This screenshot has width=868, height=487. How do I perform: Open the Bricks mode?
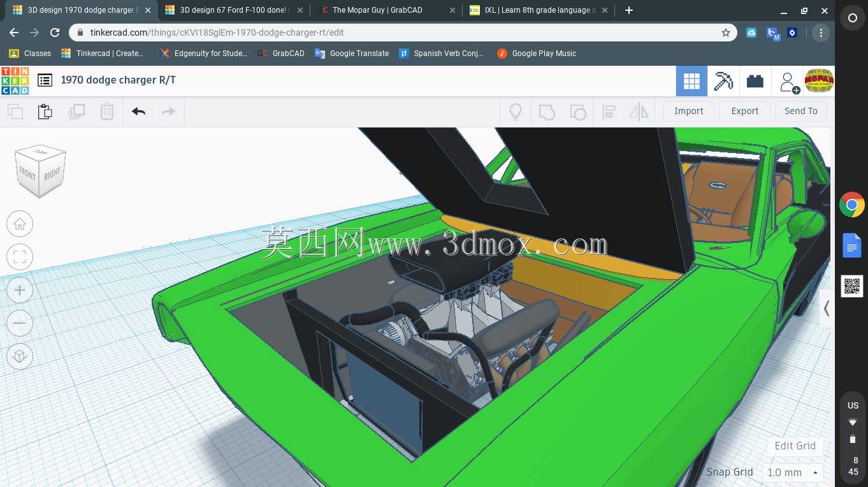pyautogui.click(x=755, y=81)
